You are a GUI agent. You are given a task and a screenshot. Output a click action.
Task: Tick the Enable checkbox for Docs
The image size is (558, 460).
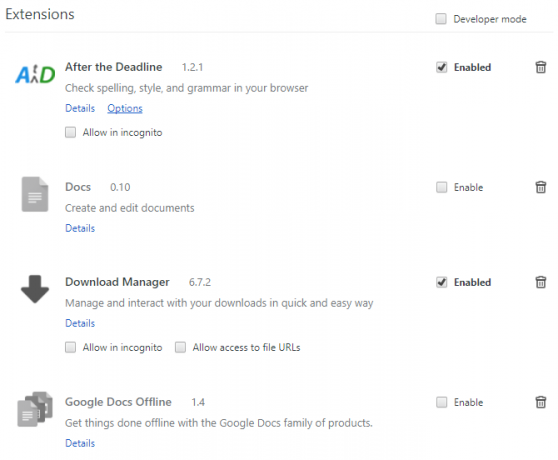coord(441,187)
